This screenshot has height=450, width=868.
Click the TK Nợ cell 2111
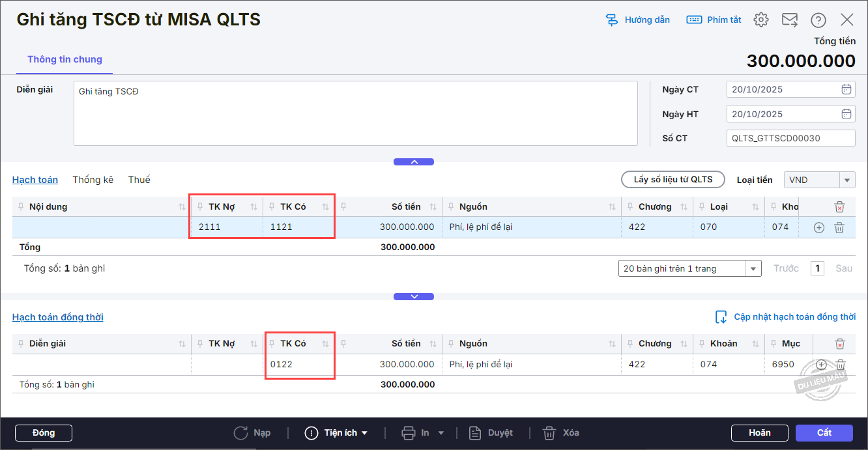tap(227, 227)
